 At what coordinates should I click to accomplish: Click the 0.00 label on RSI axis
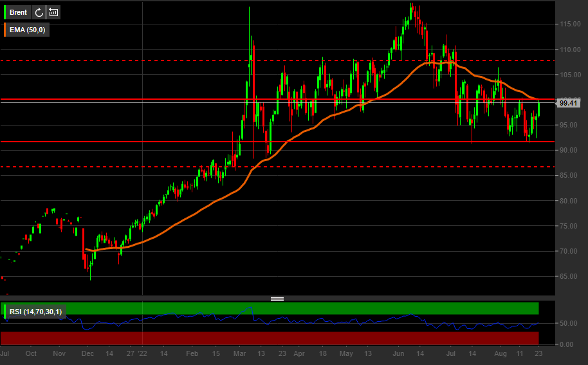coord(566,344)
